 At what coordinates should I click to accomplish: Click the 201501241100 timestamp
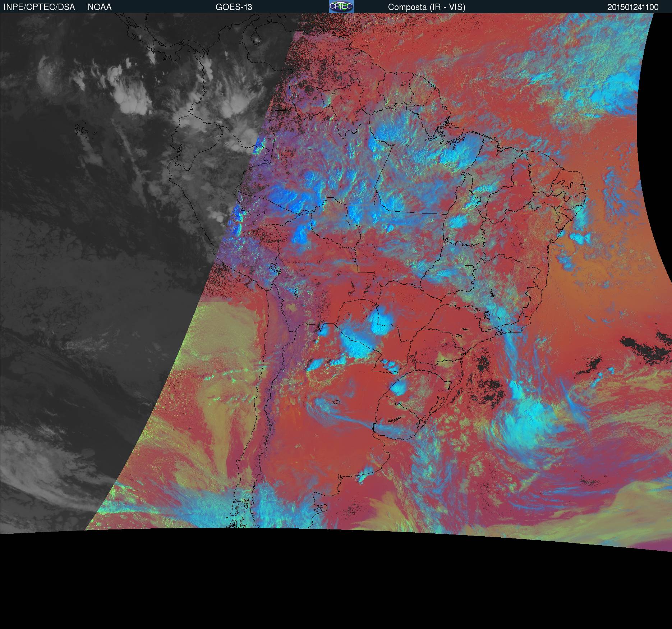633,7
